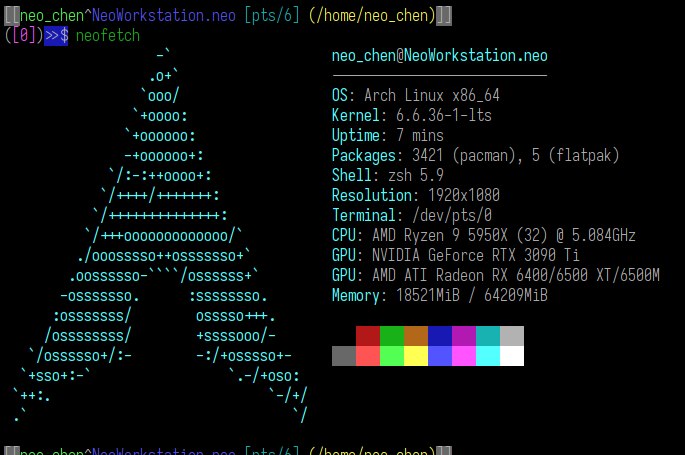Click the Memory usage line
Screen dimensions: 685x455
tap(440, 296)
